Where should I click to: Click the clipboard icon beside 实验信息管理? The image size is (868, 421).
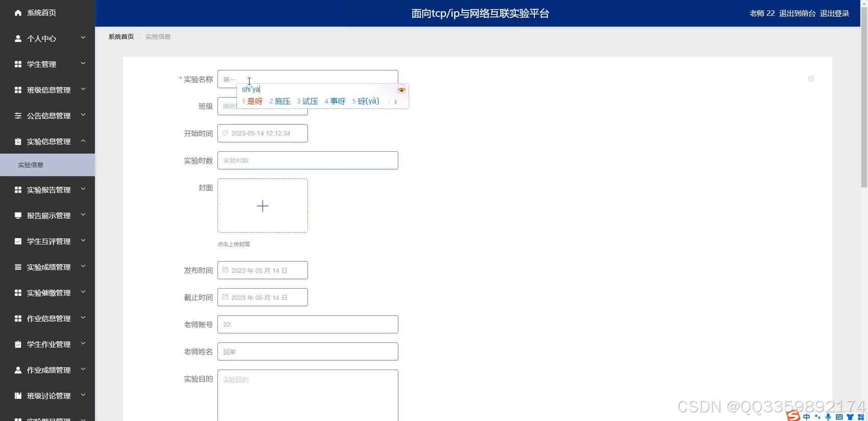[x=18, y=141]
